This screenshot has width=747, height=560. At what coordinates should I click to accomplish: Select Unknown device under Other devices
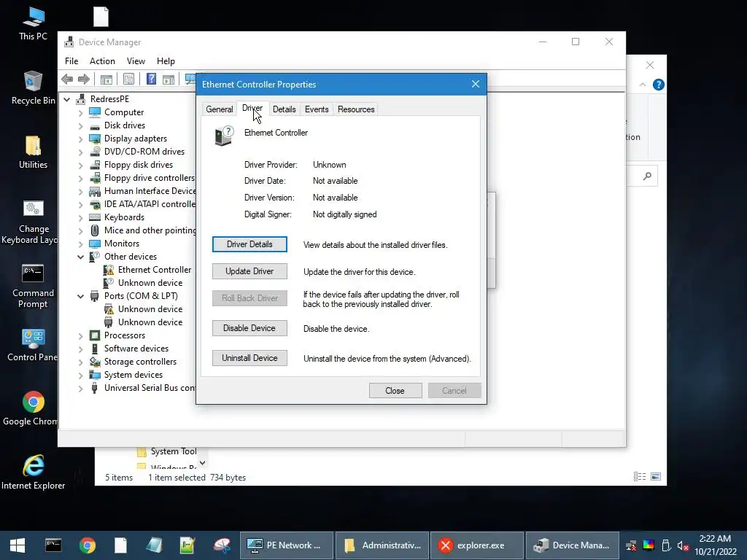(150, 283)
